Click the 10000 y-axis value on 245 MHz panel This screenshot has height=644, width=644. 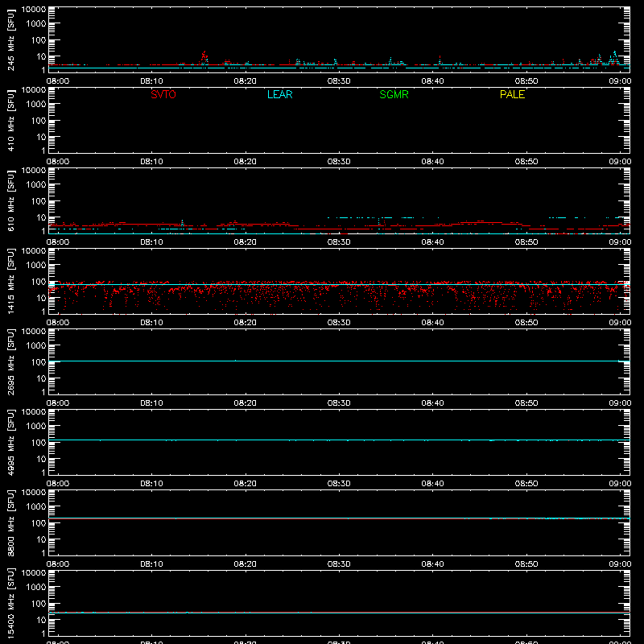pyautogui.click(x=34, y=10)
